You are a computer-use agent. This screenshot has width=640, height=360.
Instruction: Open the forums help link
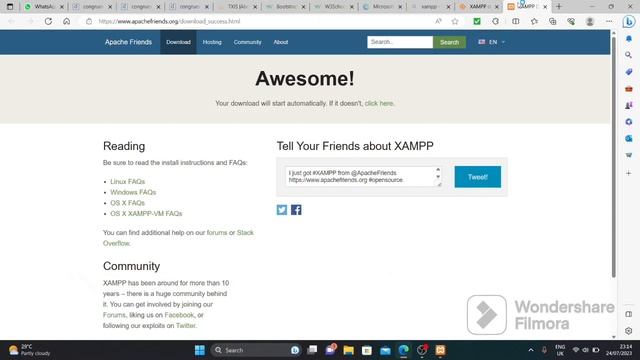coord(217,232)
